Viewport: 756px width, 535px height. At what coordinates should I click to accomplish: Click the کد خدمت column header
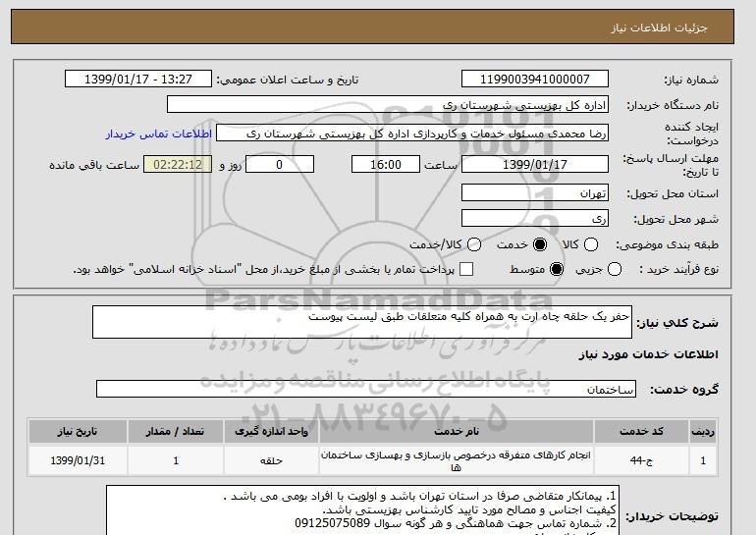[x=641, y=432]
